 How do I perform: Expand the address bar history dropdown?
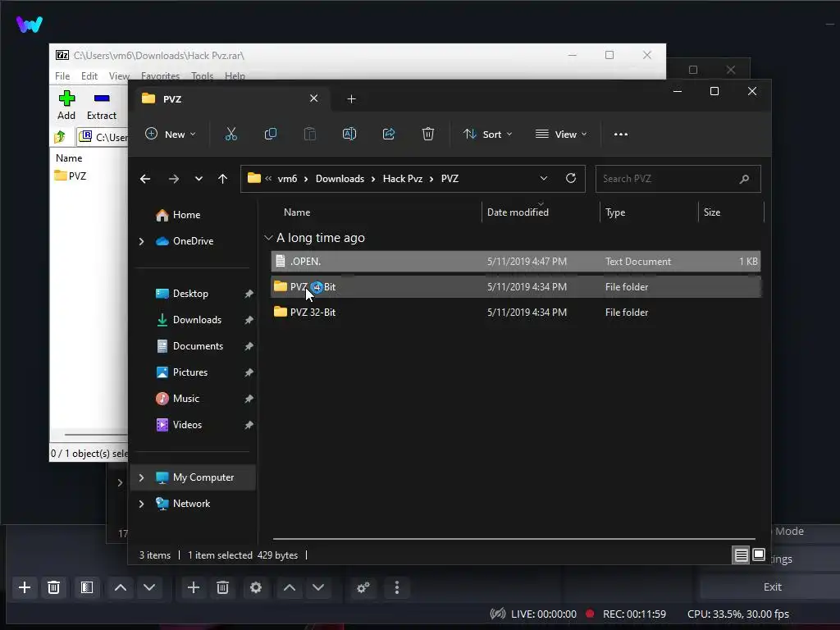(x=544, y=178)
